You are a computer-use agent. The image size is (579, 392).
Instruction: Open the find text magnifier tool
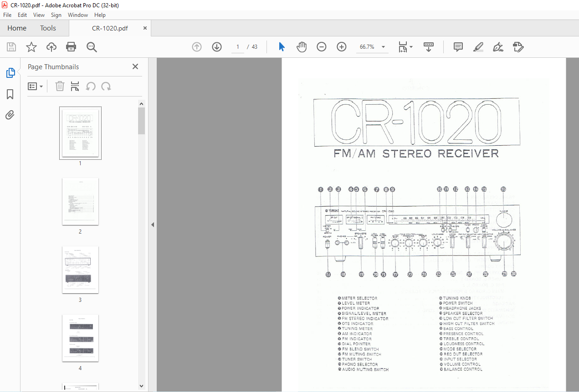coord(92,47)
